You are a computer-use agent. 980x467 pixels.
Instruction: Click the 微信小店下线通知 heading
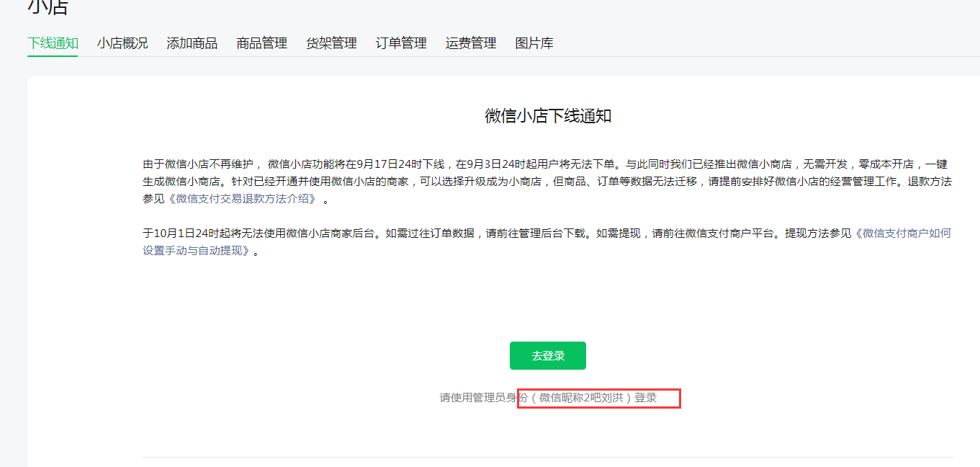pyautogui.click(x=548, y=116)
